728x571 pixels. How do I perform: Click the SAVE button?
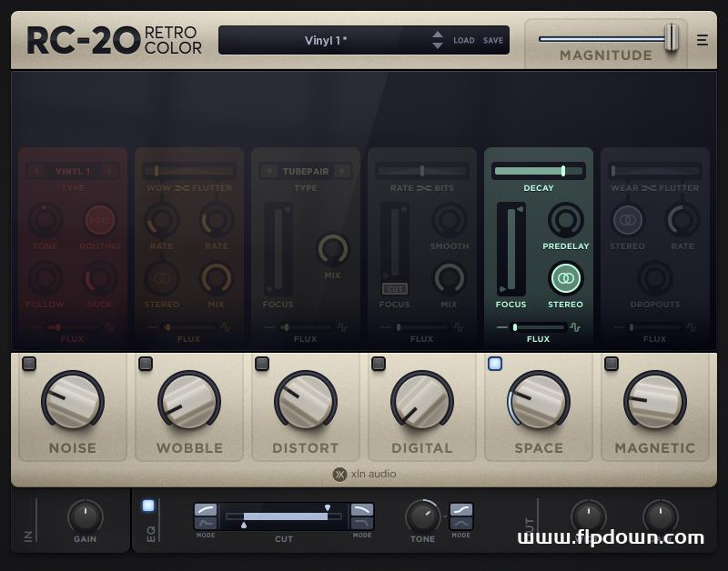point(492,40)
